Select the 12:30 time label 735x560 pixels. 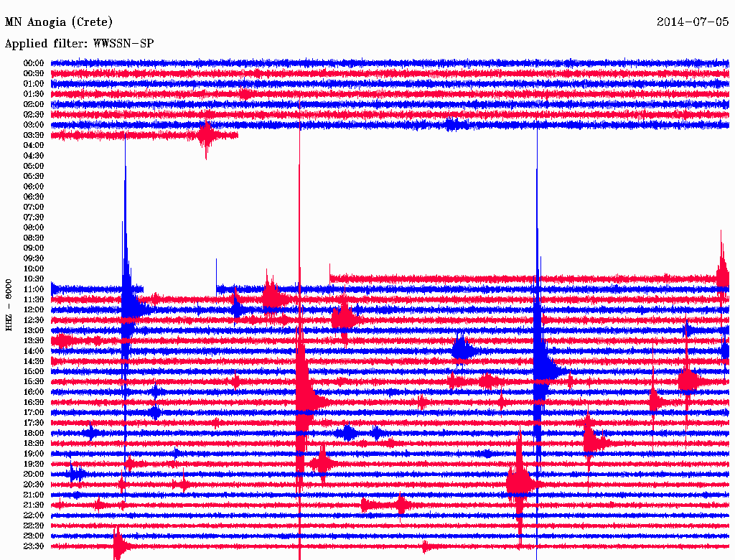33,320
